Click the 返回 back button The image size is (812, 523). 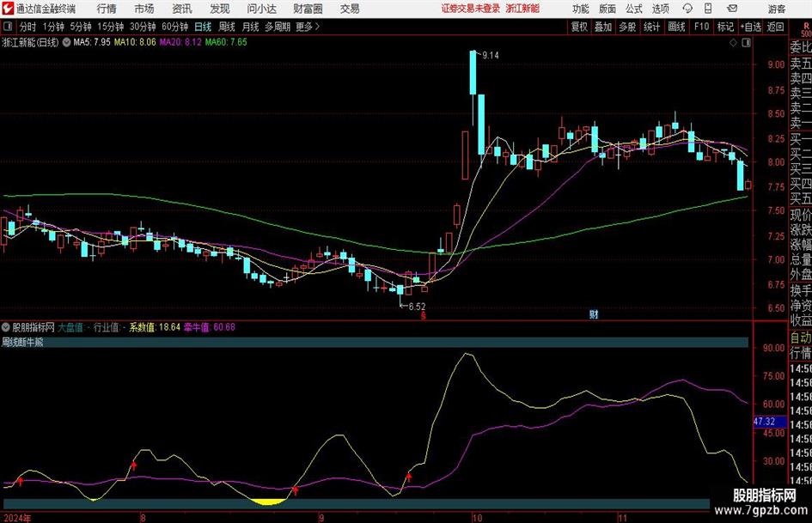coord(775,27)
